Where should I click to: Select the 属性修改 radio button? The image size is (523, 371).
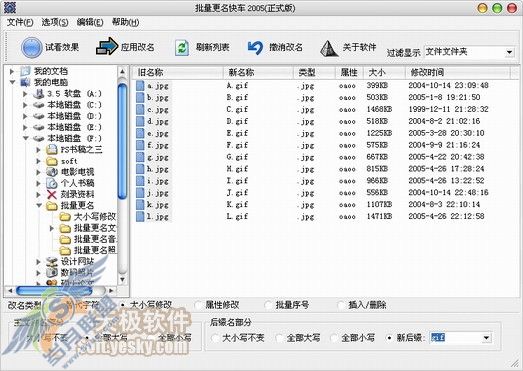coord(198,305)
